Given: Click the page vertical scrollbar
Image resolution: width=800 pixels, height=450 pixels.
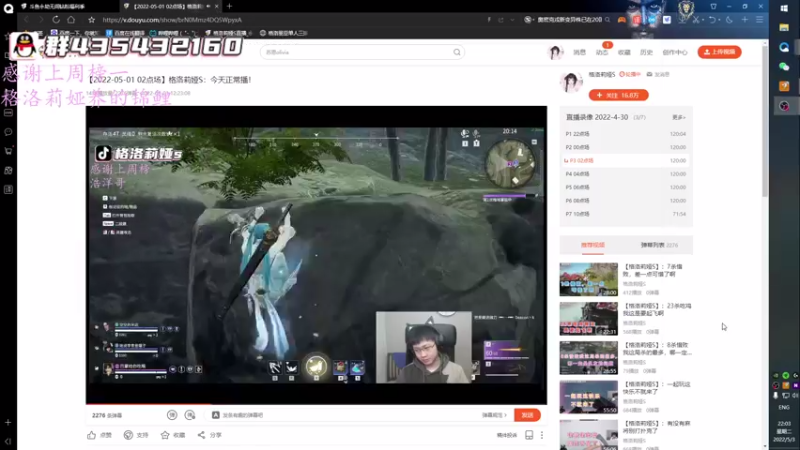Looking at the screenshot, I should click(x=765, y=121).
